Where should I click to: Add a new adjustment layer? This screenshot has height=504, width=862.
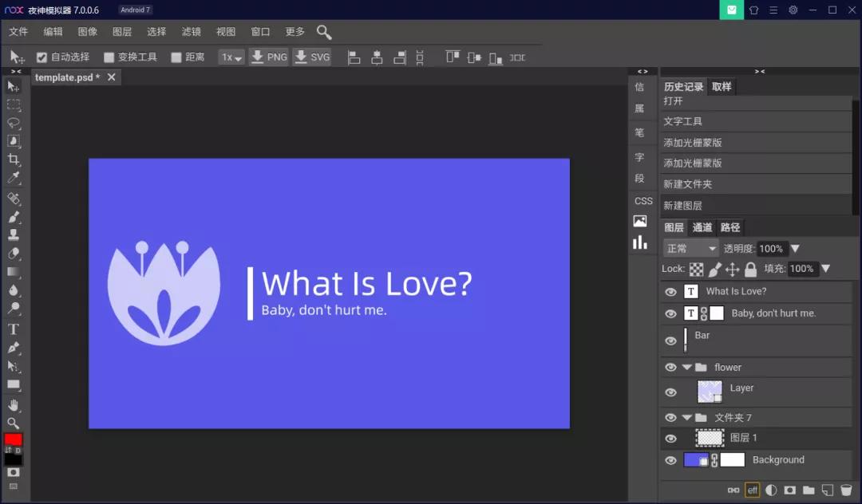point(771,490)
